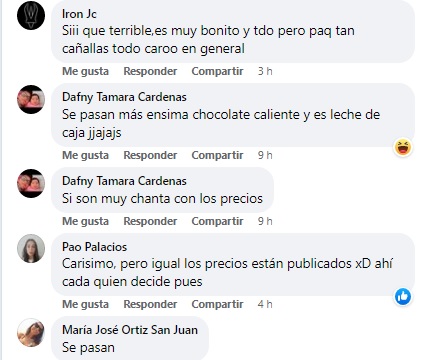Open Iron Jc's profile picture
The height and width of the screenshot is (360, 446).
(31, 15)
